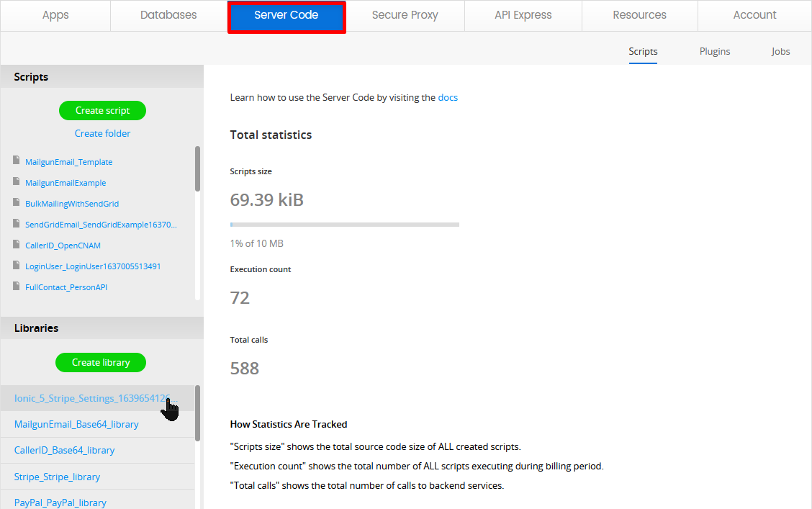Viewport: 812px width, 509px height.
Task: Click the scripts list scrollbar
Action: pos(197,168)
